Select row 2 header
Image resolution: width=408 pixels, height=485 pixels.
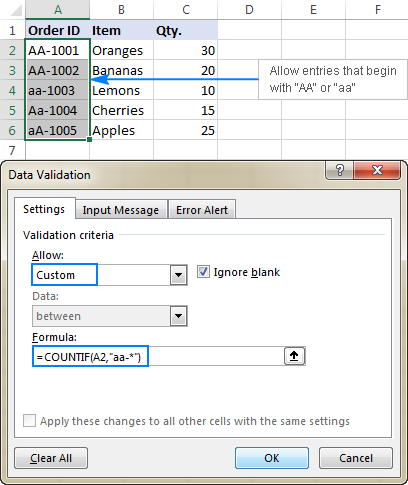12,50
